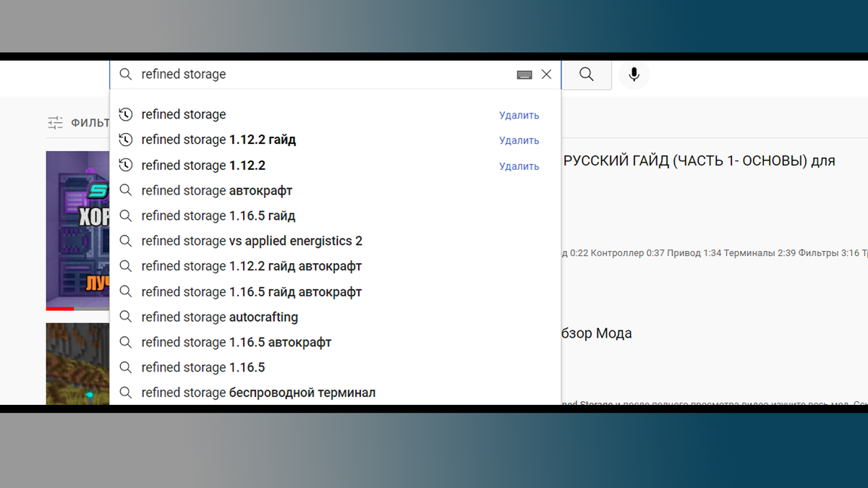Pick 'refined storage vs applied energistics 2'
This screenshot has width=868, height=488.
(x=335, y=241)
